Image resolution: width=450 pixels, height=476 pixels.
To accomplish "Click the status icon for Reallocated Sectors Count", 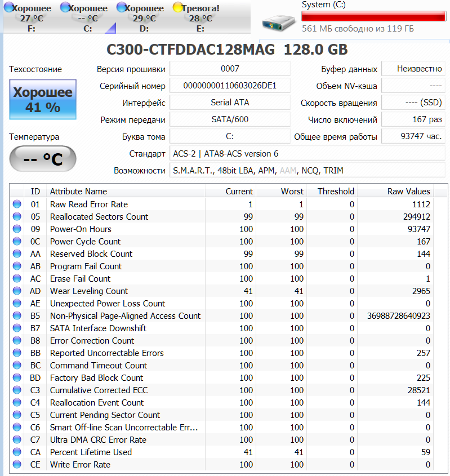I will coord(17,217).
